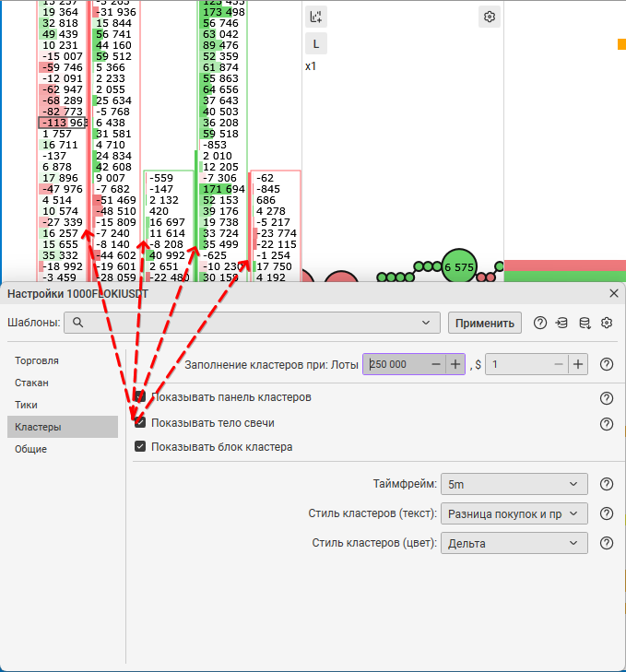626x672 pixels.
Task: Toggle Показывать тело свечи checkbox
Action: [x=140, y=422]
